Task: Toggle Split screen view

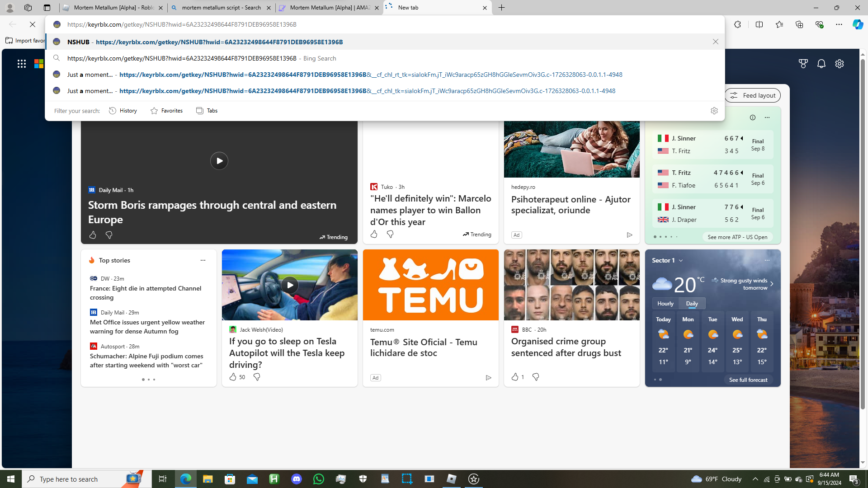Action: (x=759, y=24)
